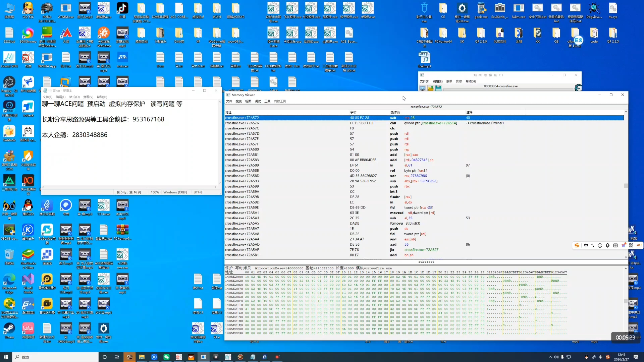Click the disassembler vertical scrollbar down arrow
The image size is (644, 362).
626,257
